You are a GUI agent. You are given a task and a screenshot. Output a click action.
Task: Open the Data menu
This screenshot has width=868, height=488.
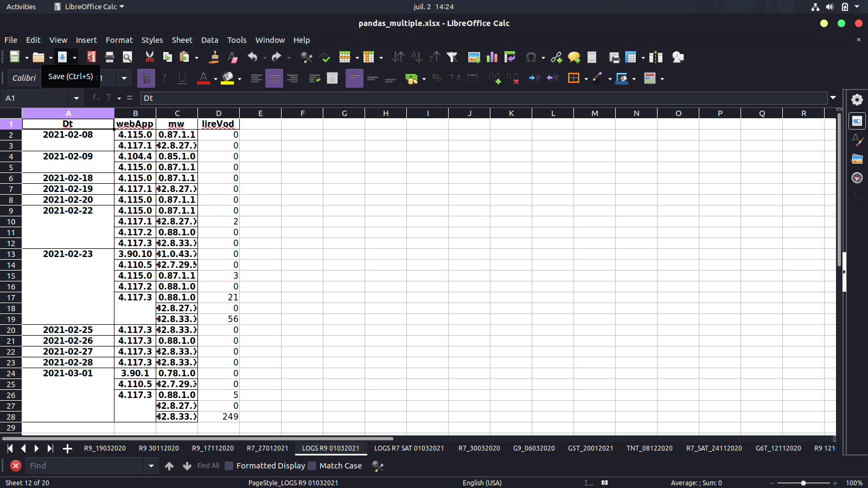click(209, 40)
